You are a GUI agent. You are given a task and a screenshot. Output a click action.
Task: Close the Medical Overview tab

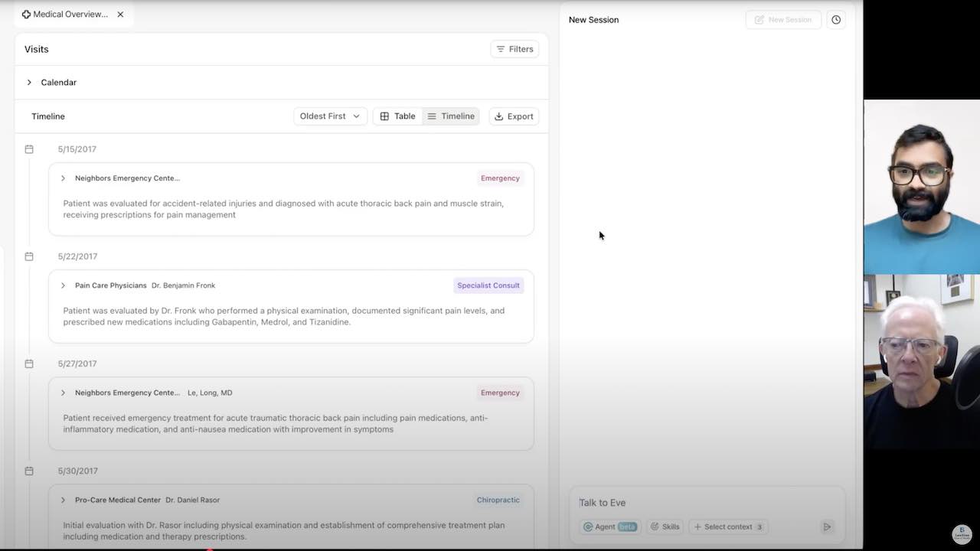coord(120,15)
